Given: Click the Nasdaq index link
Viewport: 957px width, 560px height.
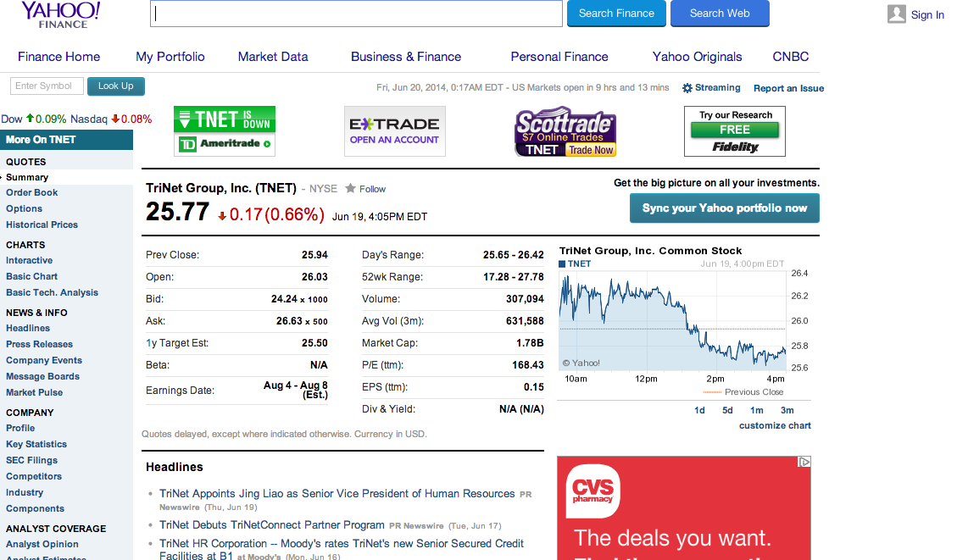Looking at the screenshot, I should click(x=88, y=119).
